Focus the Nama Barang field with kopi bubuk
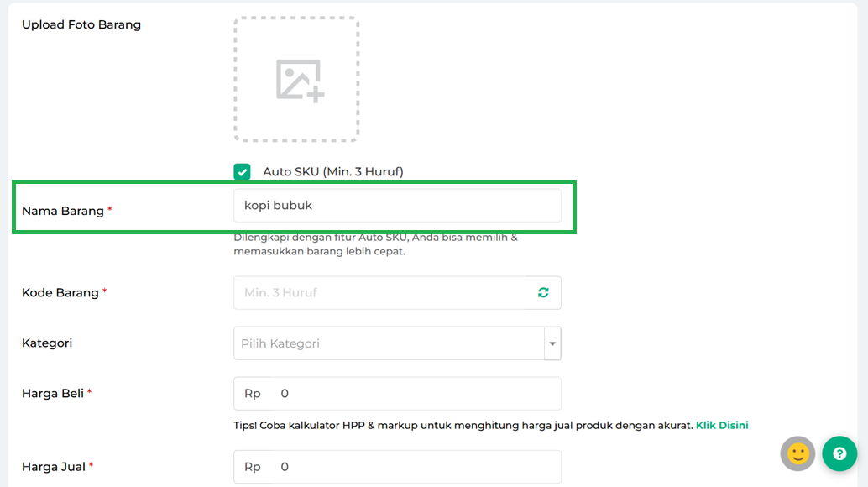Viewport: 868px width, 487px height. pos(396,206)
